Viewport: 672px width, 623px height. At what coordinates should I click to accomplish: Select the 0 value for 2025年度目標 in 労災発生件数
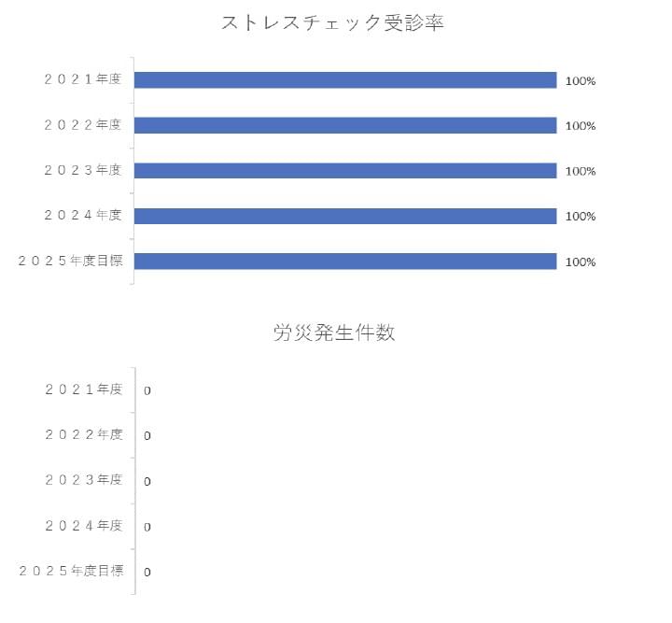point(147,573)
